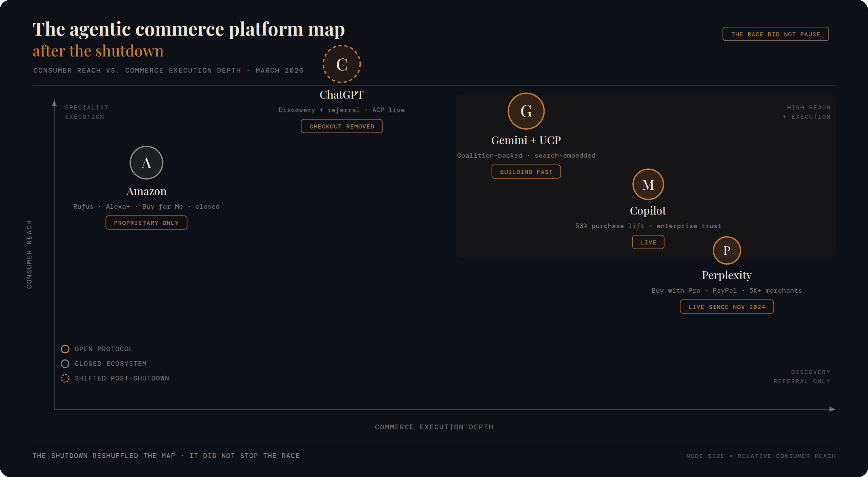Click the Consumer Reach vertical axis label
This screenshot has height=477, width=868.
29,254
